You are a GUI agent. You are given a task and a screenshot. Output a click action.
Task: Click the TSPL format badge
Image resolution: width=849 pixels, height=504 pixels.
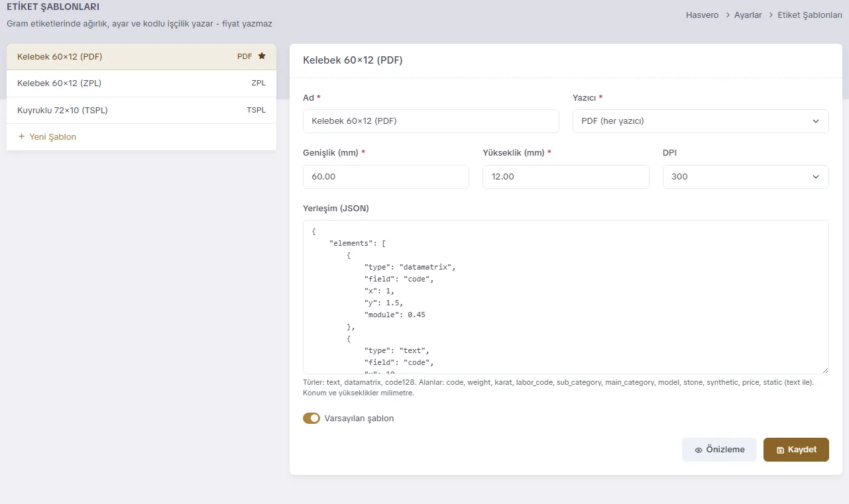point(256,111)
